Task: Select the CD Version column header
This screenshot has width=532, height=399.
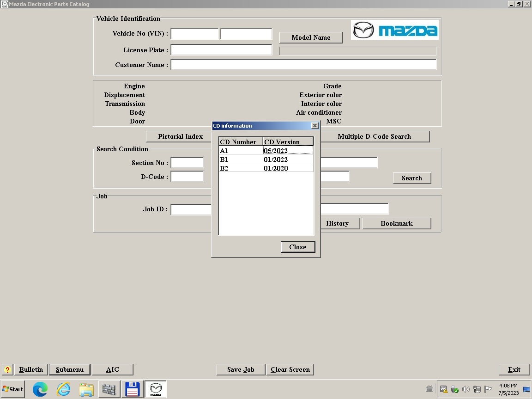Action: point(288,141)
